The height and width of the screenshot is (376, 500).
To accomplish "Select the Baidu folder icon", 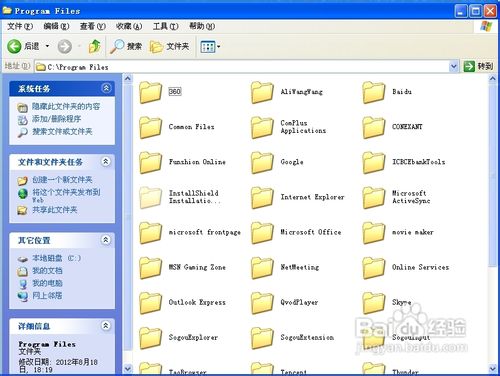I will click(374, 92).
